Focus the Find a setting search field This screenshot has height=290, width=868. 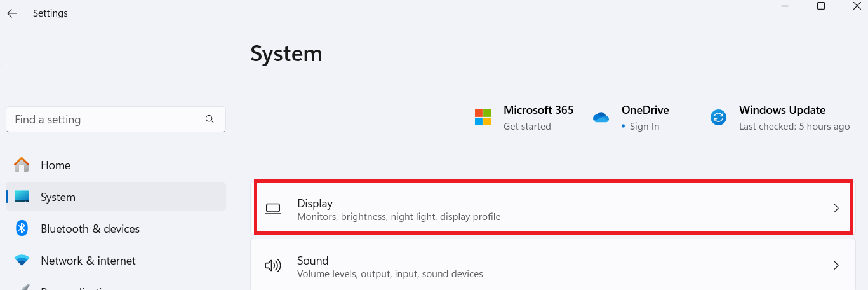105,120
